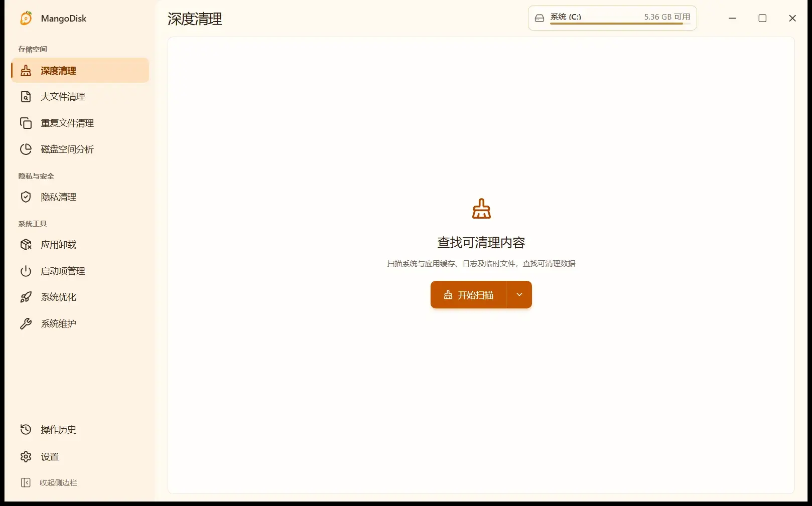Open 设置 label

[x=50, y=456]
